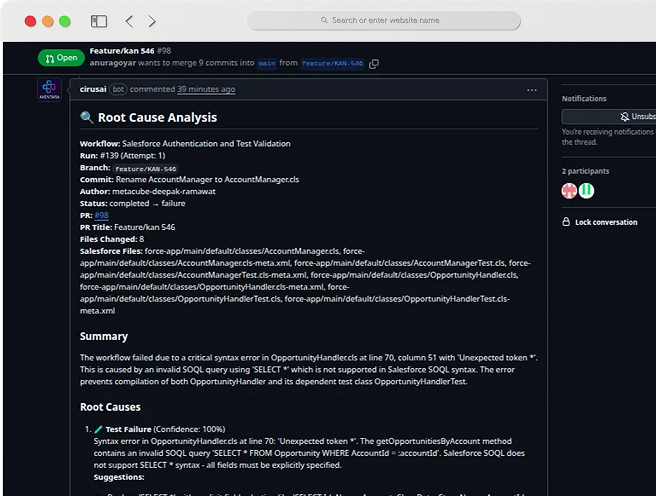The image size is (656, 496).
Task: Open the first participant red avatar
Action: coord(569,191)
